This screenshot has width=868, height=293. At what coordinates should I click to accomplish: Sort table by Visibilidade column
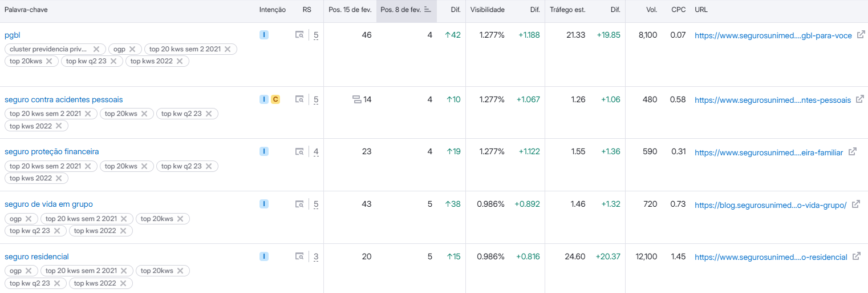point(487,10)
